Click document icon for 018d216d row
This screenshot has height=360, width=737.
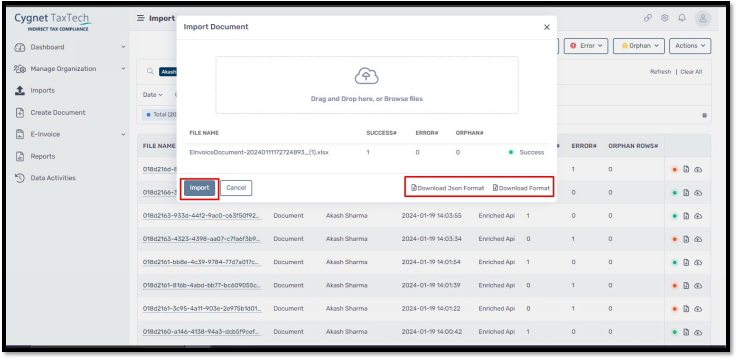686,170
